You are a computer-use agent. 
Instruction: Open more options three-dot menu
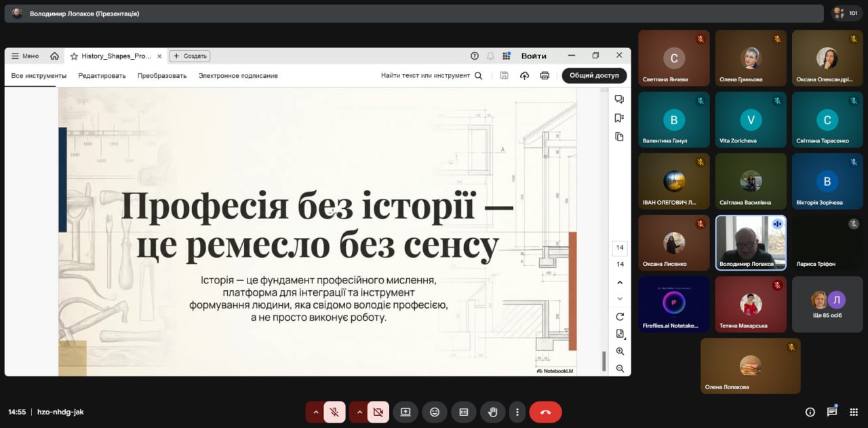tap(517, 412)
